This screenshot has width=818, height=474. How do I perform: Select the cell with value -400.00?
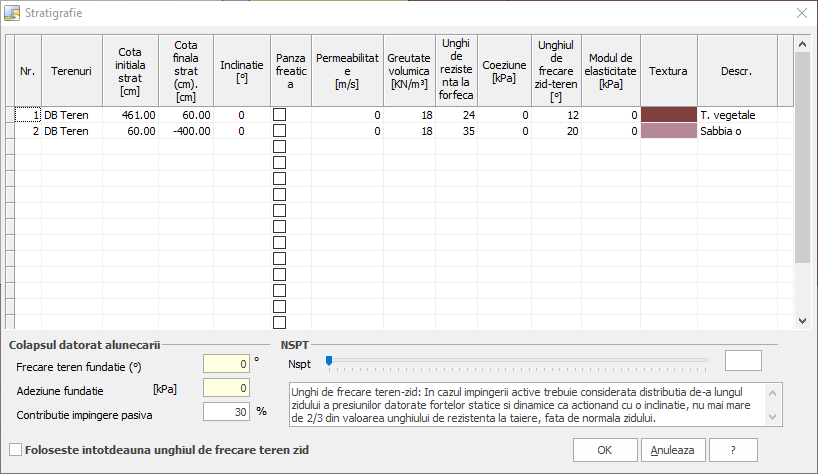point(186,131)
